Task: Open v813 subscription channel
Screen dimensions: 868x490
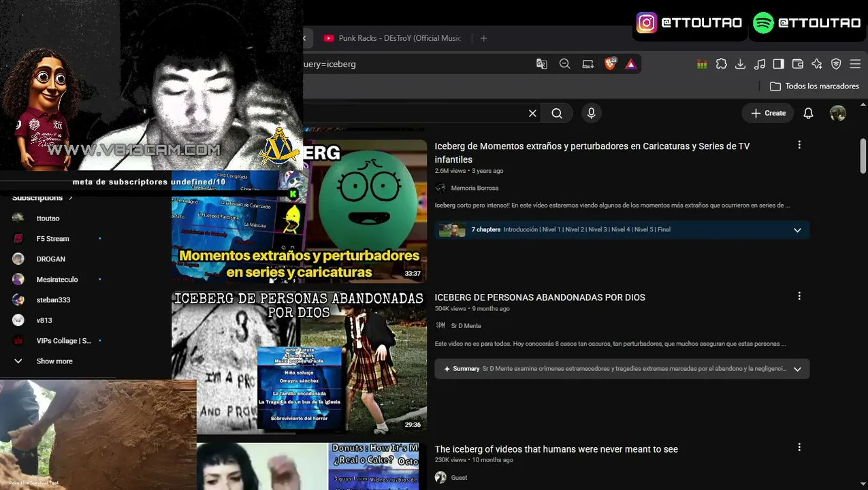Action: click(44, 321)
